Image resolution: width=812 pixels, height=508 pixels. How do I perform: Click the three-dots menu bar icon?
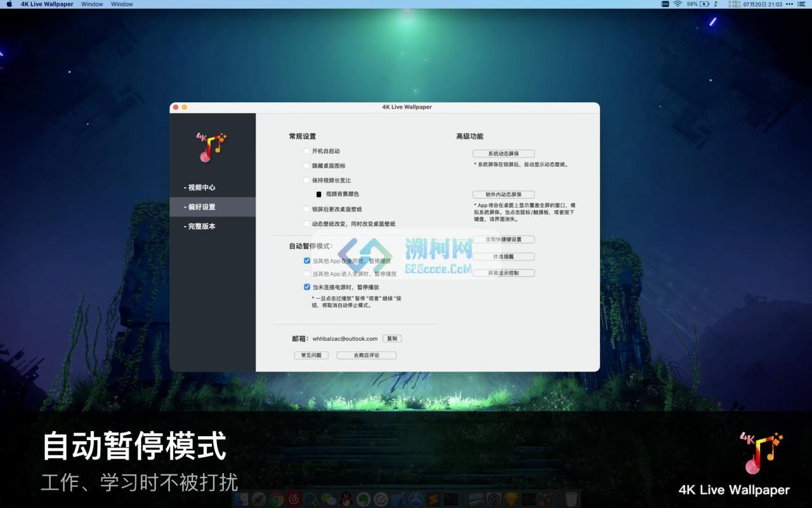[x=790, y=4]
